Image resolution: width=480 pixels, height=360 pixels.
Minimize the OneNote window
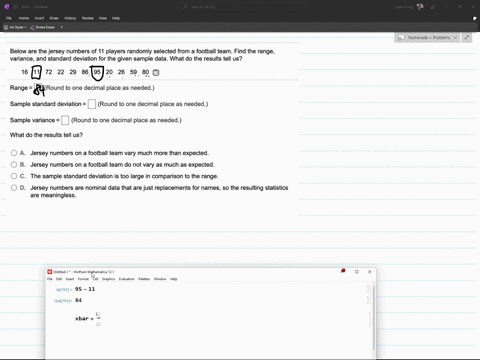point(446,7)
